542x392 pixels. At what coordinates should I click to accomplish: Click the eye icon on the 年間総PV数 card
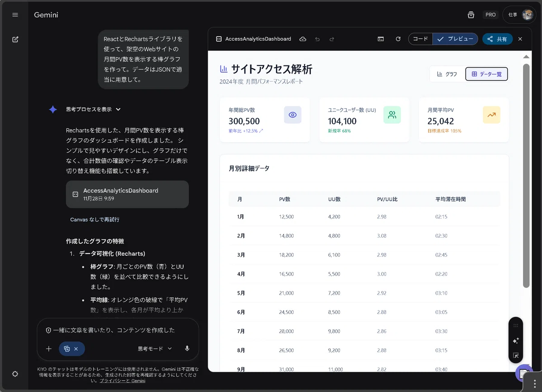[293, 115]
